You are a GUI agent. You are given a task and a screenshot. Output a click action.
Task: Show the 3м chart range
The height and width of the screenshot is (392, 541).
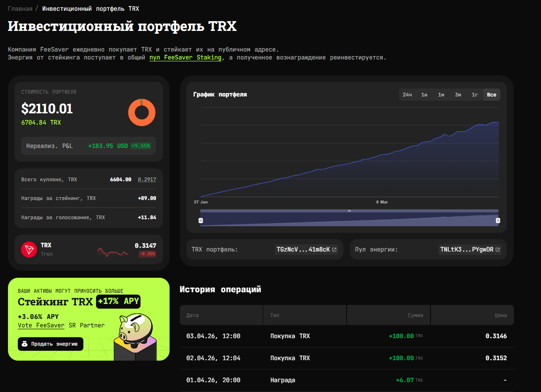[458, 95]
